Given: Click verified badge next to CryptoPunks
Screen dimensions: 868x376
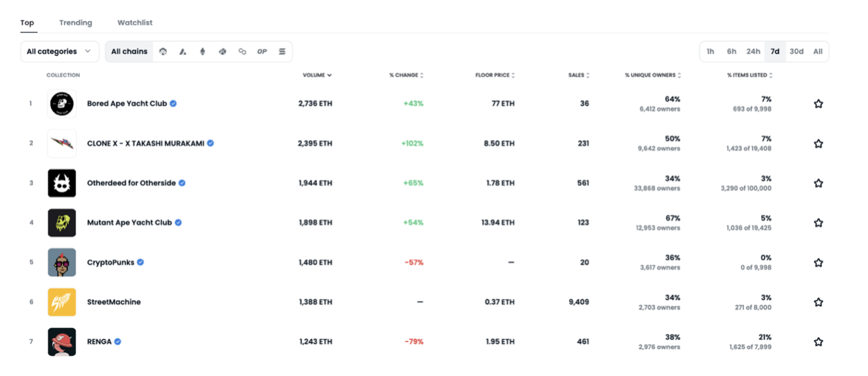Looking at the screenshot, I should coord(141,262).
